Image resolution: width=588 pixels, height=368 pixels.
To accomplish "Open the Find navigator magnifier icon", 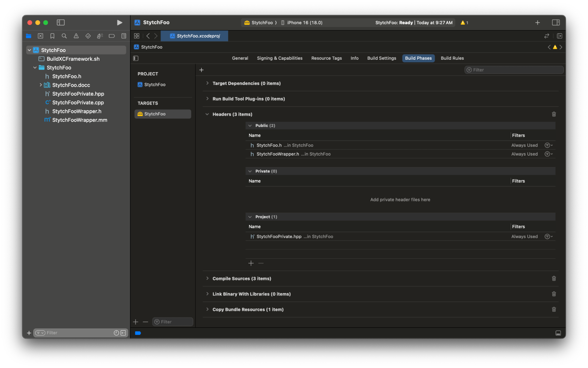I will pyautogui.click(x=64, y=36).
